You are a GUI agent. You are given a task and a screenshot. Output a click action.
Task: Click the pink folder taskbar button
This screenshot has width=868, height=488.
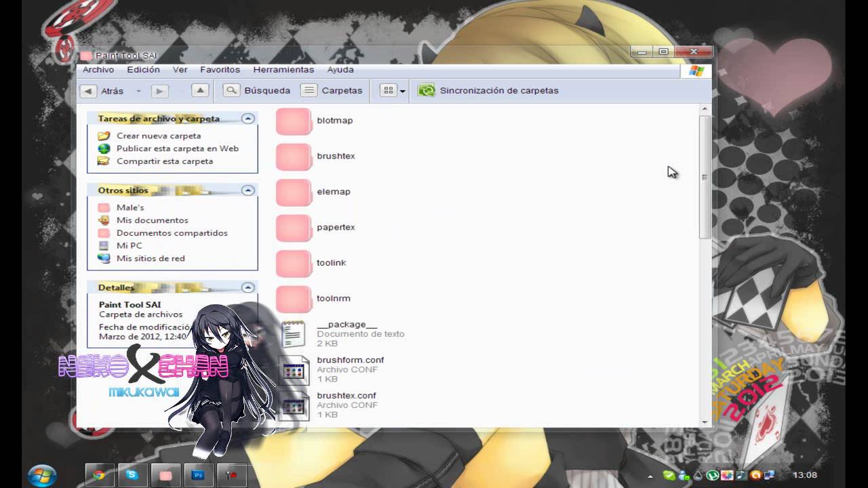tap(165, 475)
